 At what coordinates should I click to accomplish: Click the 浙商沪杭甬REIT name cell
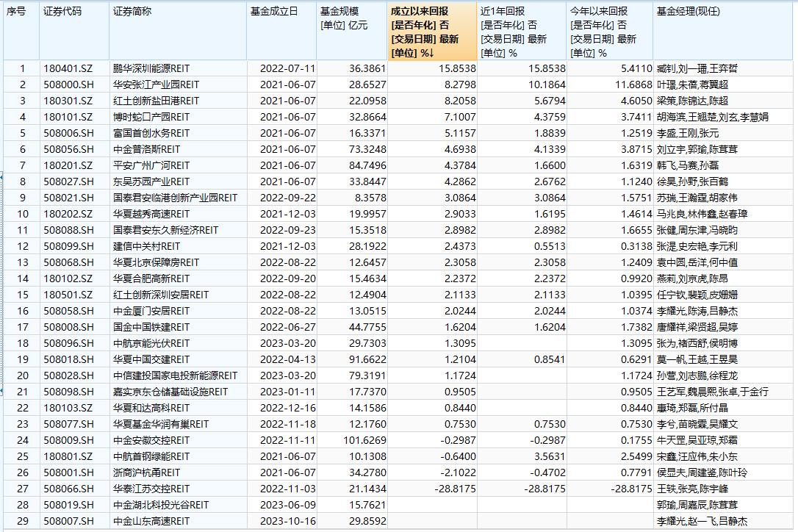tap(145, 472)
